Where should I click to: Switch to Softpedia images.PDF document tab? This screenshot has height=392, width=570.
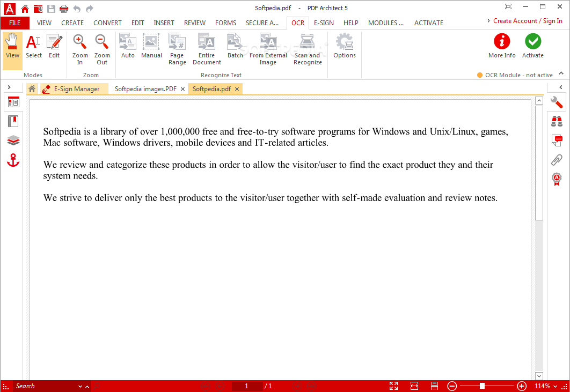[x=145, y=88]
